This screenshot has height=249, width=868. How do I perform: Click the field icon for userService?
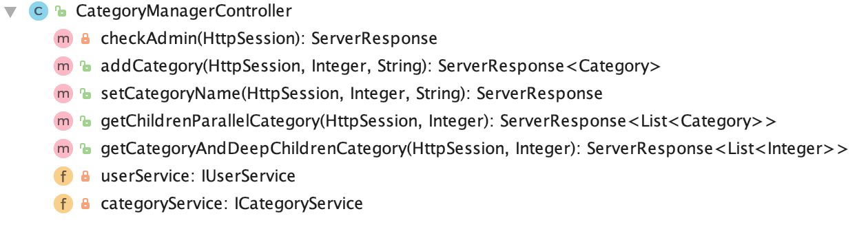pos(63,177)
